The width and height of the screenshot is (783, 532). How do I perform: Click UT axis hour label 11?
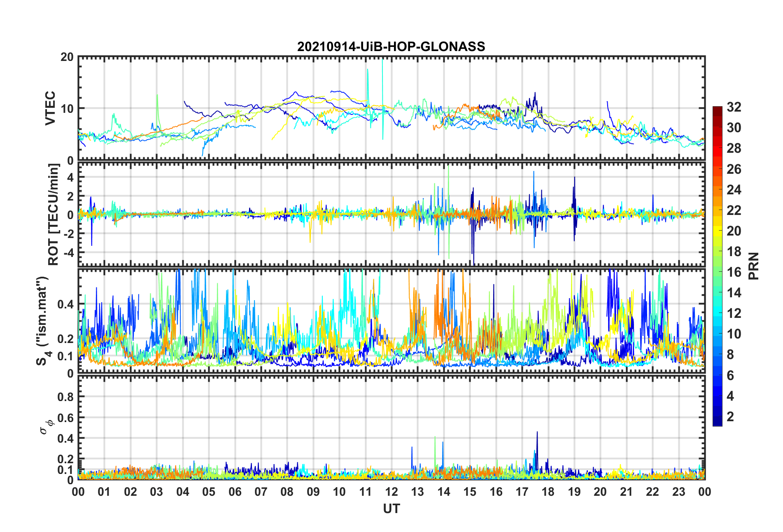366,492
